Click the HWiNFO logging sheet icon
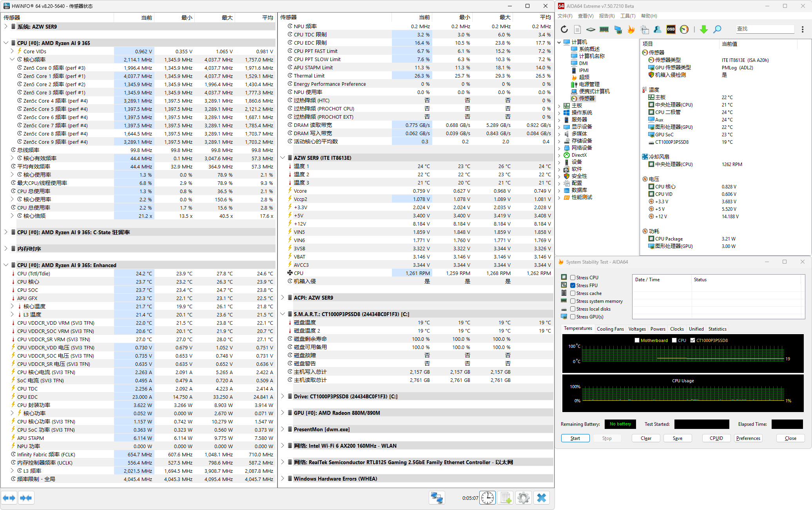Screen dimensions: 812x510 pos(506,498)
